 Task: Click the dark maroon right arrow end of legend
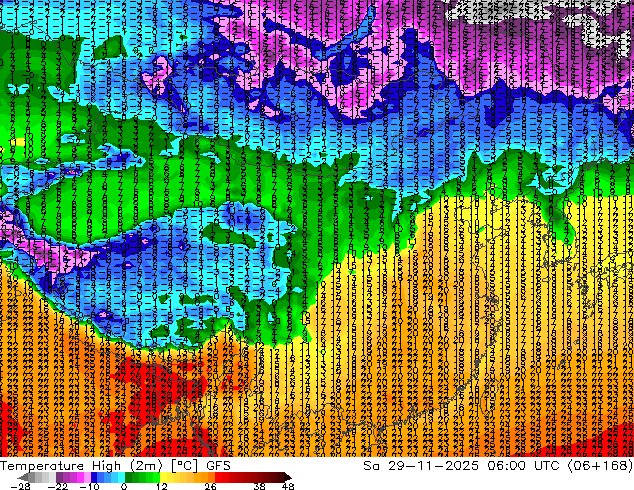point(287,477)
